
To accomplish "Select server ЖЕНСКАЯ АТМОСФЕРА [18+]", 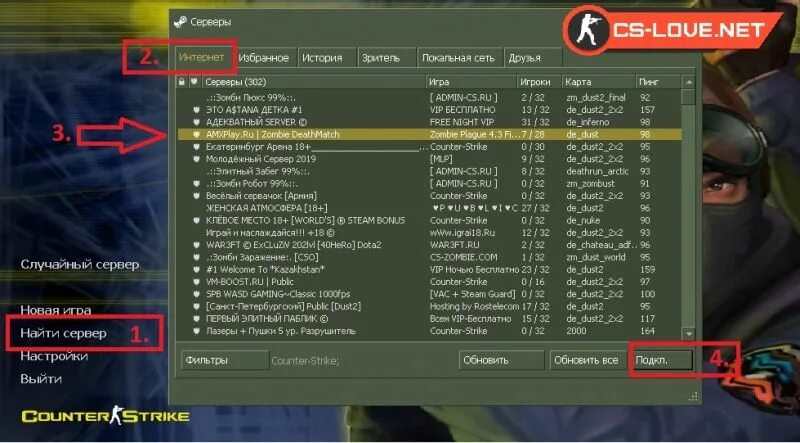I will [429, 208].
